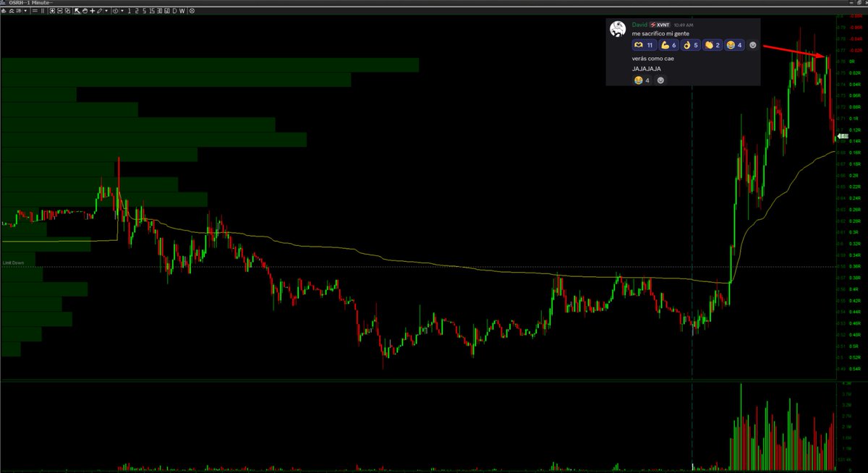Screen dimensions: 868x473
Task: Switch chart to 5 minute timeframe
Action: [144, 11]
